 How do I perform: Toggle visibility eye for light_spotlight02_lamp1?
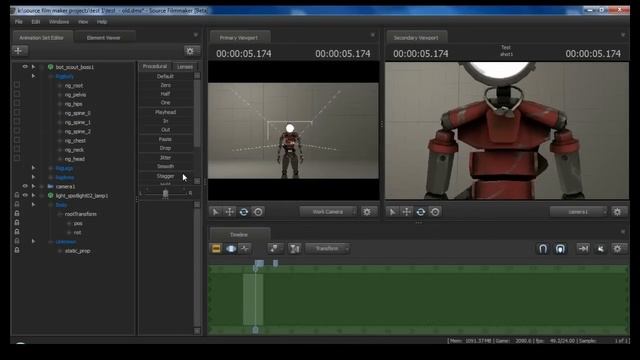pos(25,196)
